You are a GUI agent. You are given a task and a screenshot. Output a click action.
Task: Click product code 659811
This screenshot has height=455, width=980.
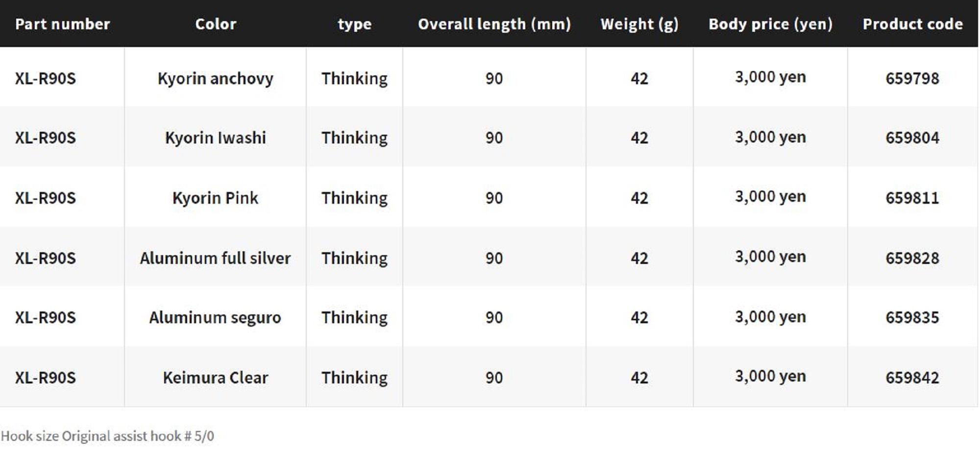click(x=912, y=198)
